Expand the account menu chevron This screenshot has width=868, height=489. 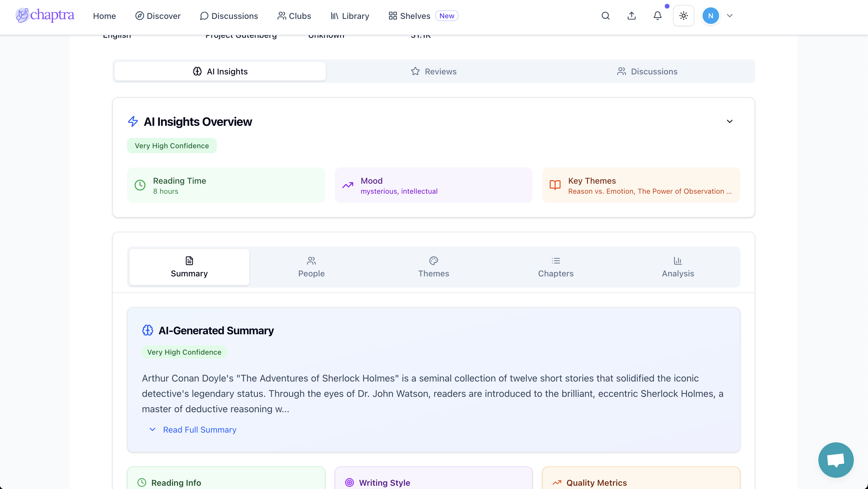click(x=729, y=16)
